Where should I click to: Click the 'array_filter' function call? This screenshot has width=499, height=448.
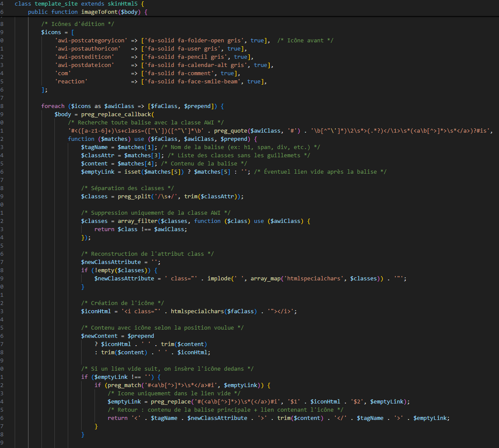[137, 221]
